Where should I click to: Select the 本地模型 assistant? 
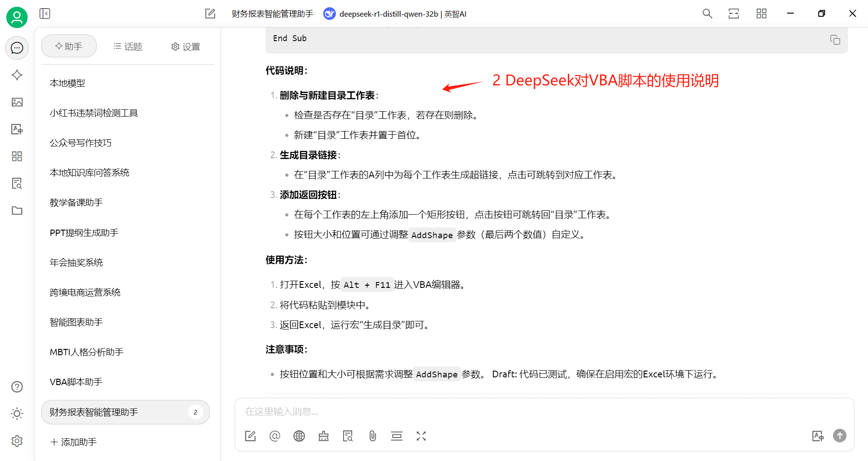[x=125, y=83]
